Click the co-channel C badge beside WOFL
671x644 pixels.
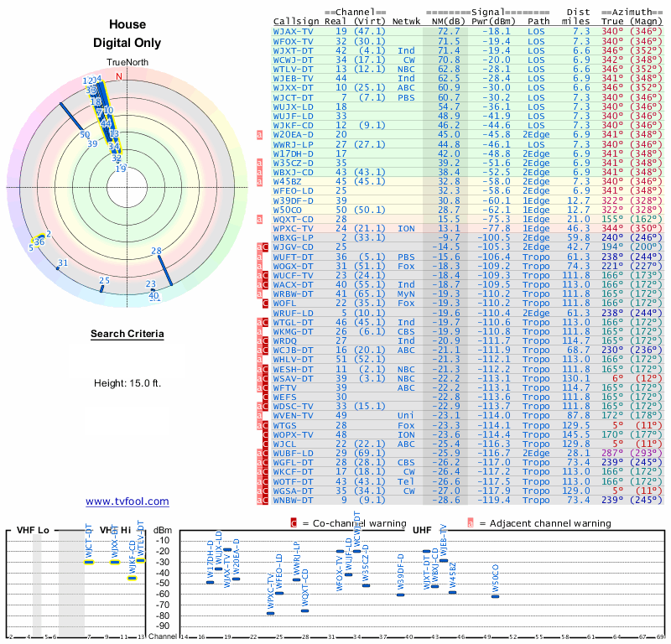[x=265, y=304]
